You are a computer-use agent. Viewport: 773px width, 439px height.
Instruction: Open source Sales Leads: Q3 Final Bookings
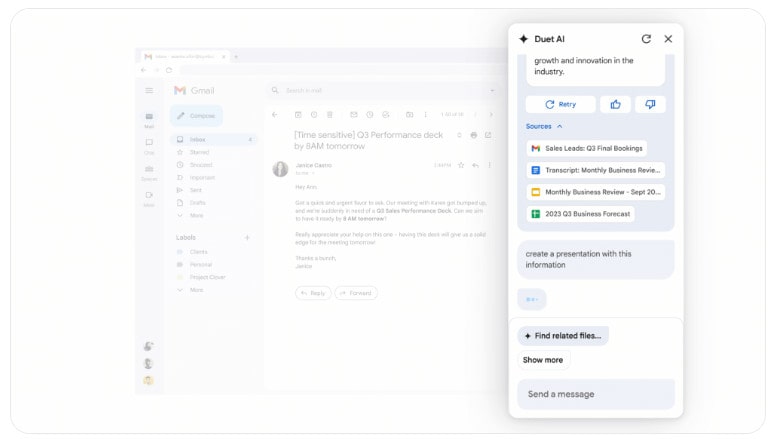pos(587,148)
